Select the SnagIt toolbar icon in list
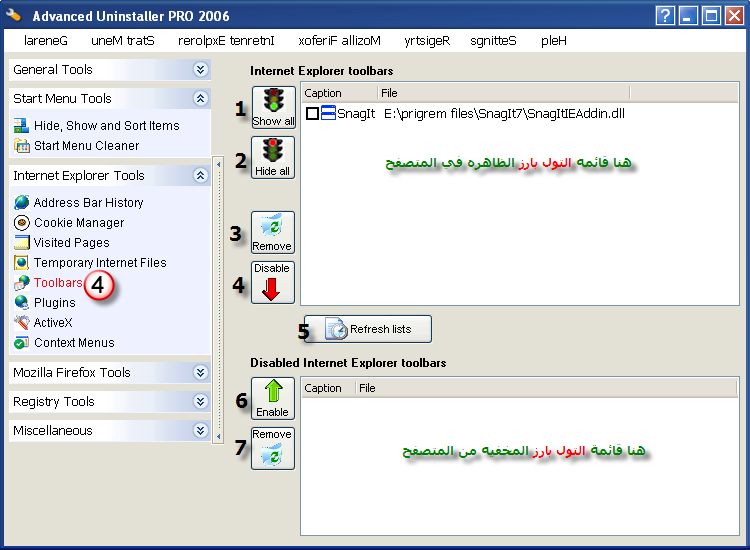 click(328, 113)
